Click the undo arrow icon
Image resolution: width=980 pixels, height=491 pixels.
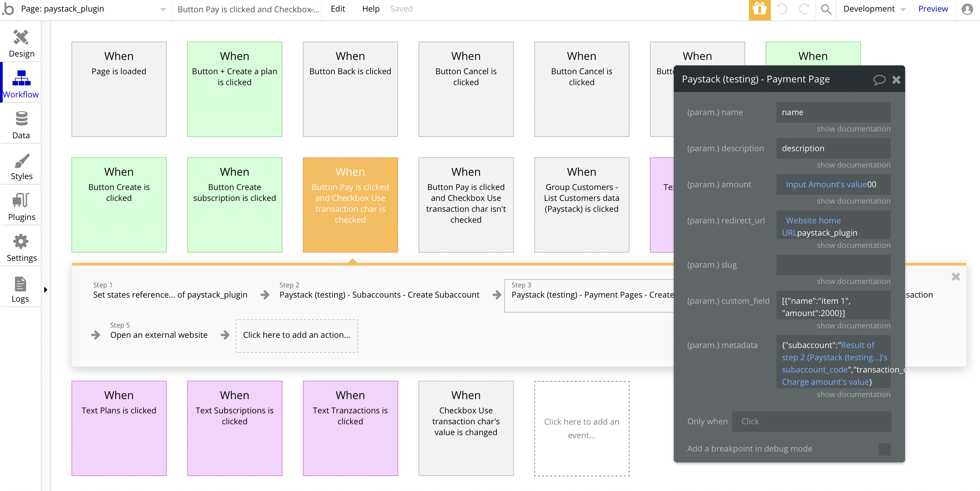(781, 9)
